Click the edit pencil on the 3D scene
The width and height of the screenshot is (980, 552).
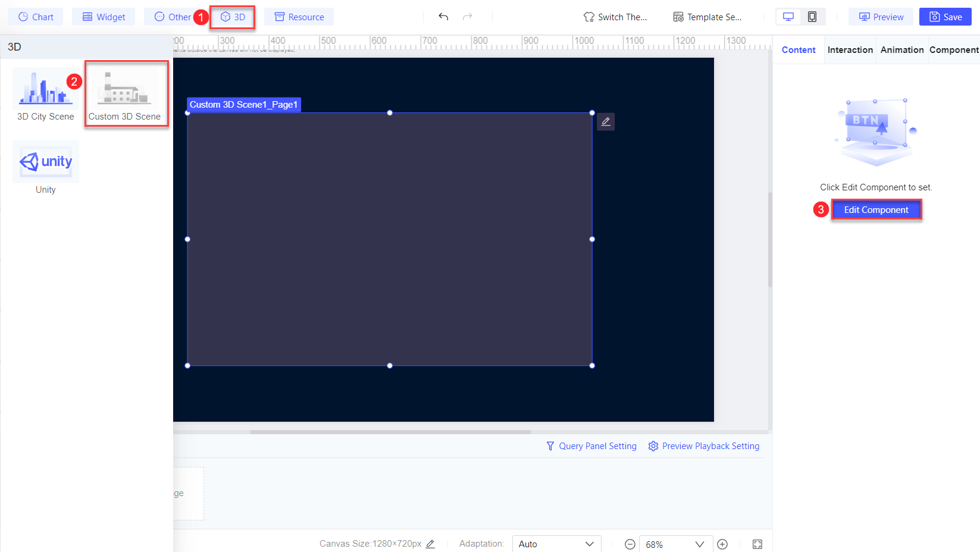tap(606, 121)
